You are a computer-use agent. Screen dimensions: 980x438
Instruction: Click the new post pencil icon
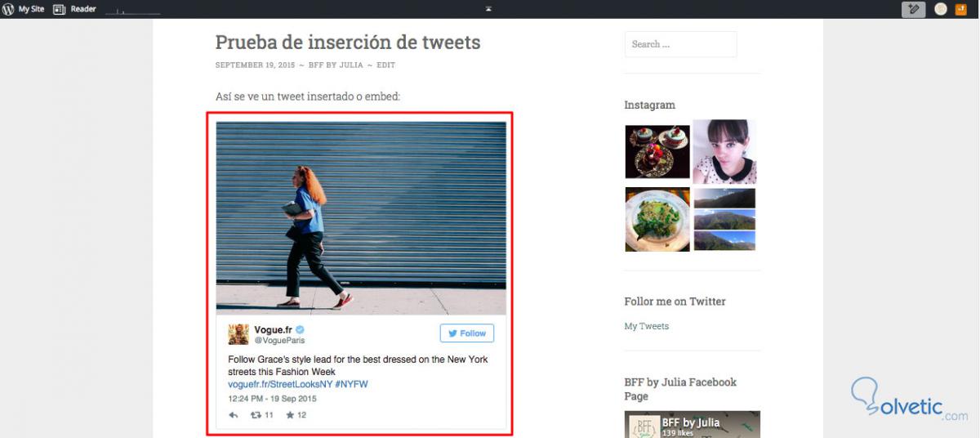pyautogui.click(x=913, y=10)
